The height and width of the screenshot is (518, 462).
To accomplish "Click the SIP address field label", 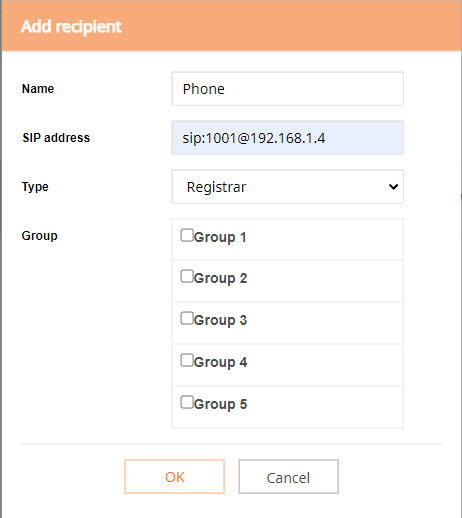I will 56,138.
